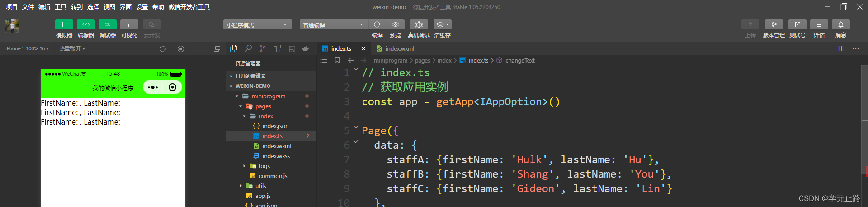Screen dimensions: 868x207
Task: Close the index.ts tab
Action: (x=363, y=48)
